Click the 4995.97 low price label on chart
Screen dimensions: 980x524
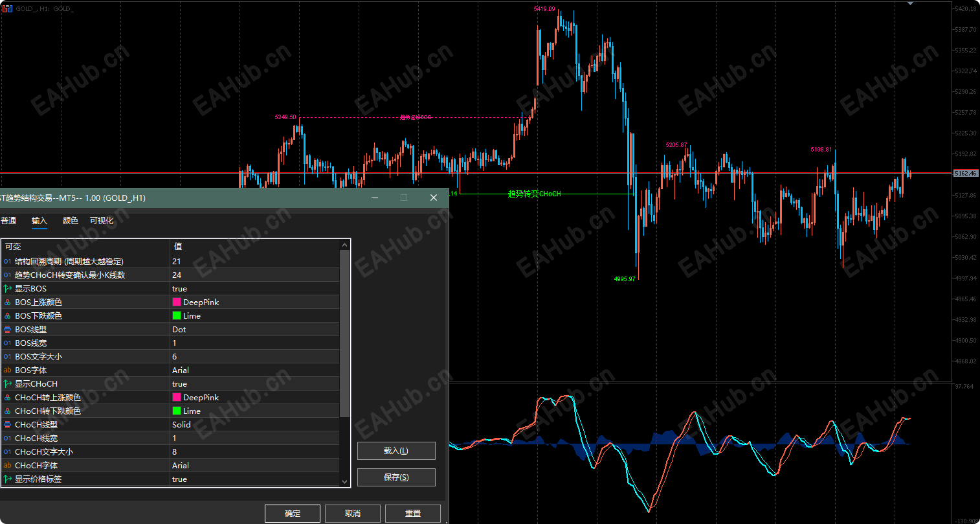(625, 279)
